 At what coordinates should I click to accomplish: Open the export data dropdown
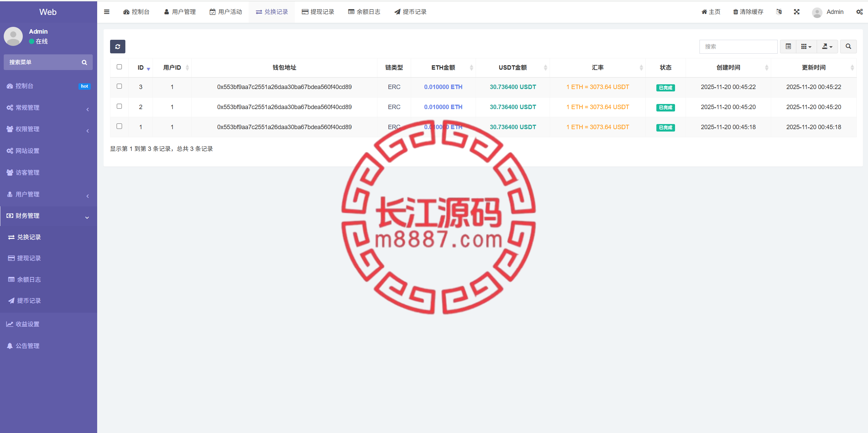[827, 47]
